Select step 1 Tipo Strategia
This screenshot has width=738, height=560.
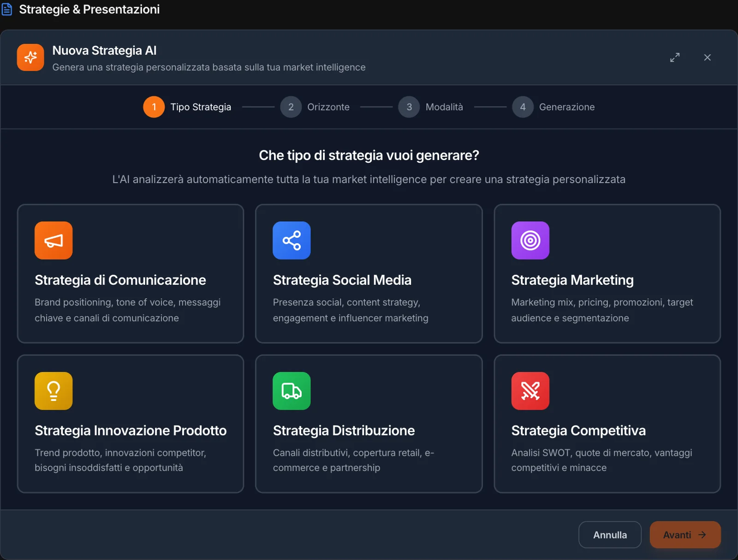pos(187,107)
